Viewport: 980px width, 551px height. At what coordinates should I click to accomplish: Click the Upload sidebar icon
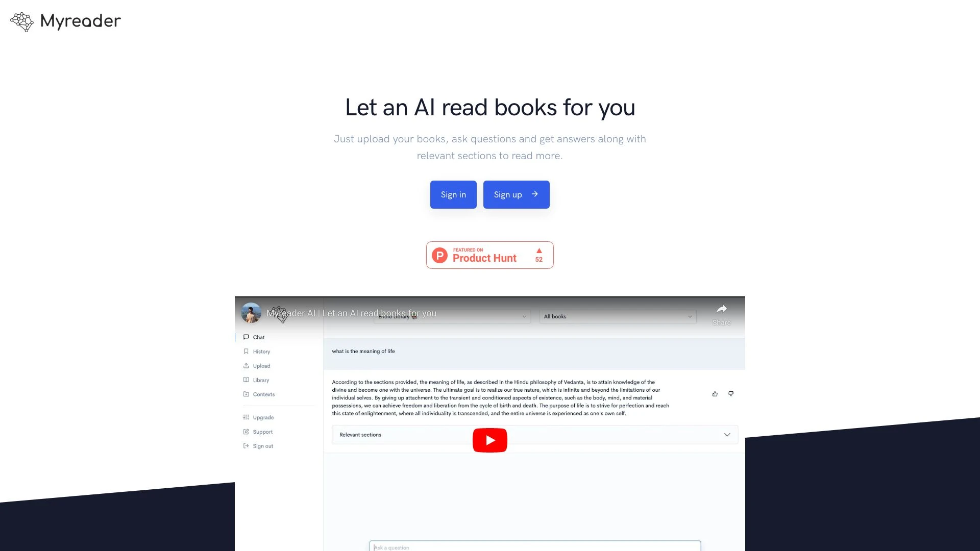point(247,366)
